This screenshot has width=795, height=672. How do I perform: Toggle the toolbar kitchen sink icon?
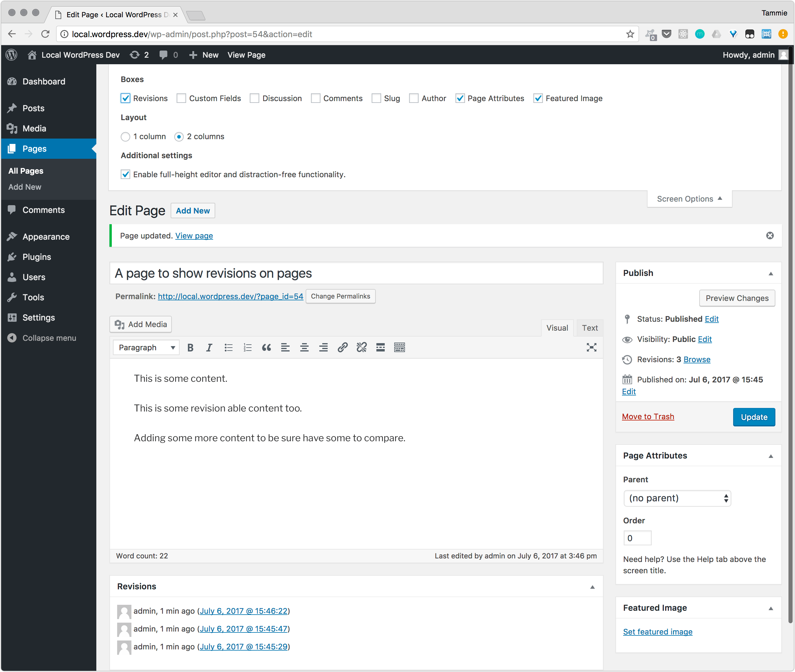click(x=399, y=347)
